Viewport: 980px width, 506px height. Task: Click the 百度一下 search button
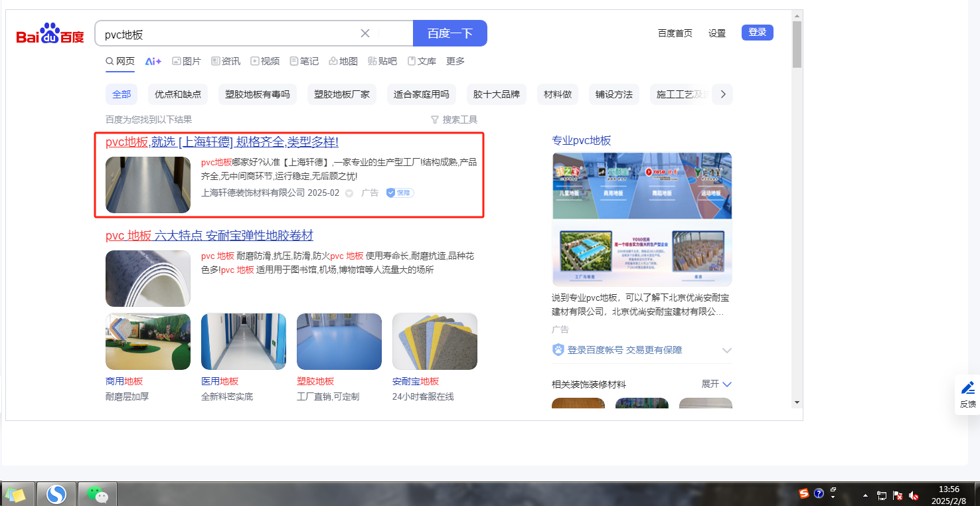(450, 33)
